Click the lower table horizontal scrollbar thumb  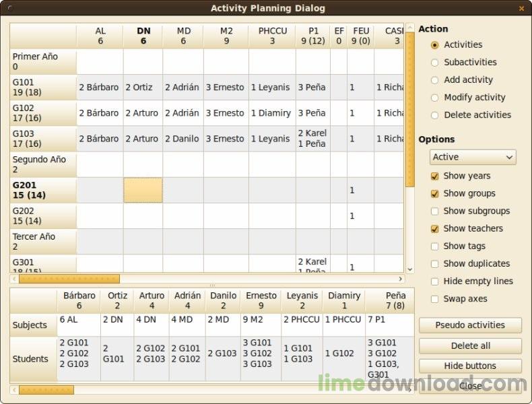coord(46,390)
